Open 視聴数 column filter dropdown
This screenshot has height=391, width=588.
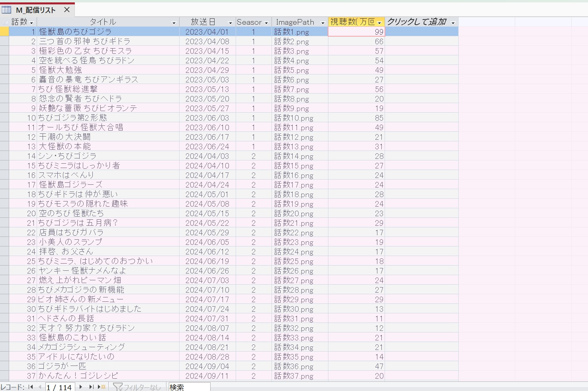pos(379,23)
